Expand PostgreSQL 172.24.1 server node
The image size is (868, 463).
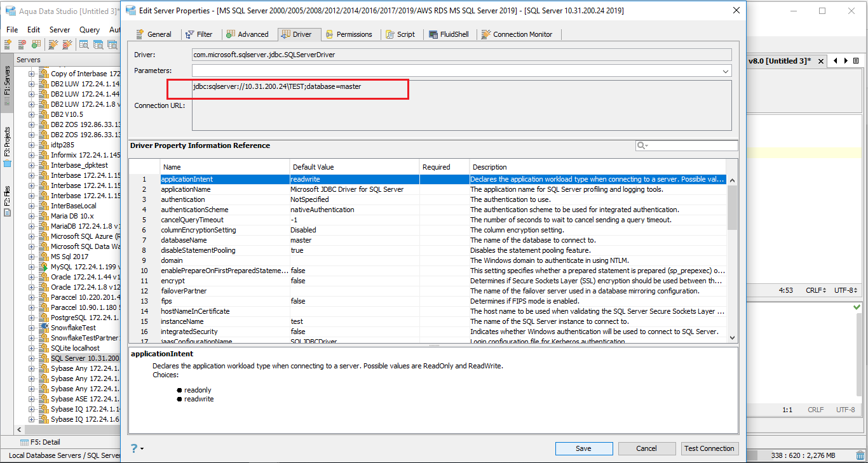[x=32, y=318]
